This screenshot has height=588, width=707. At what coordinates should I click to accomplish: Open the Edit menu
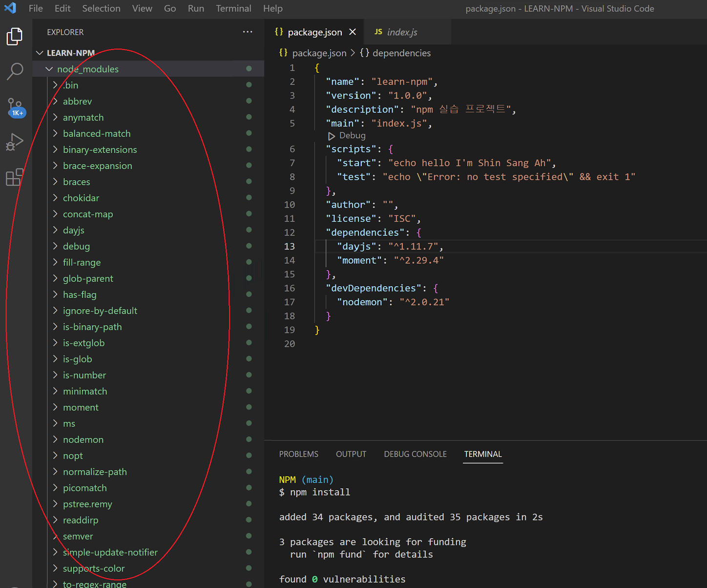point(62,8)
